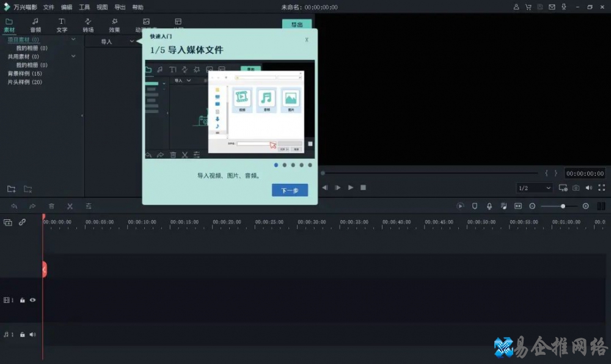Select the voiceover microphone icon

coord(489,206)
